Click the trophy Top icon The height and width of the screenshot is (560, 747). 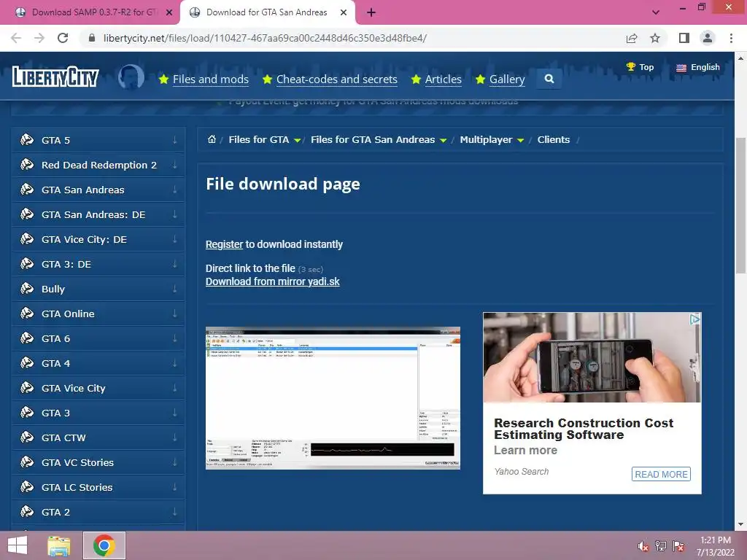(631, 66)
